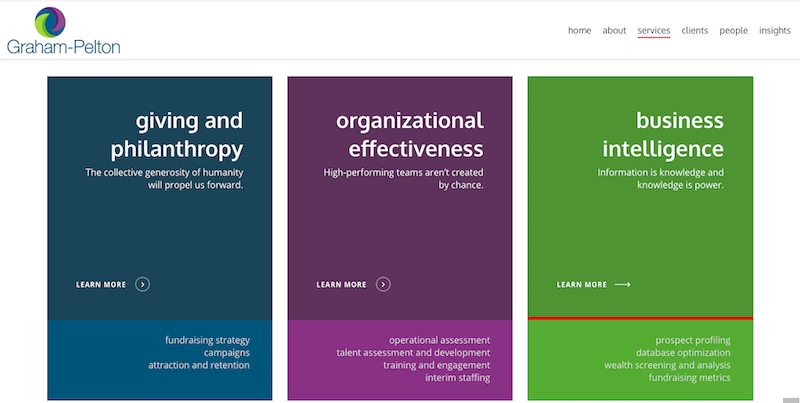The height and width of the screenshot is (403, 800).
Task: Select interim staffing in purple card
Action: click(x=458, y=377)
